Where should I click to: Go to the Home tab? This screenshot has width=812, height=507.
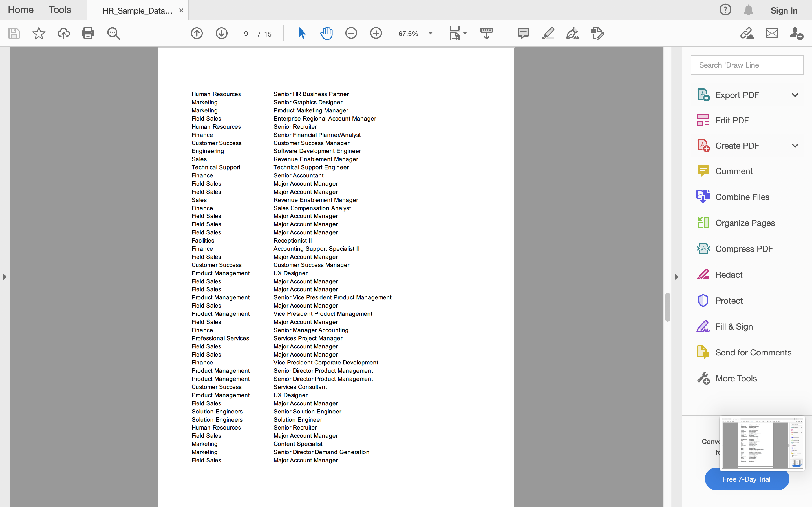(x=21, y=10)
